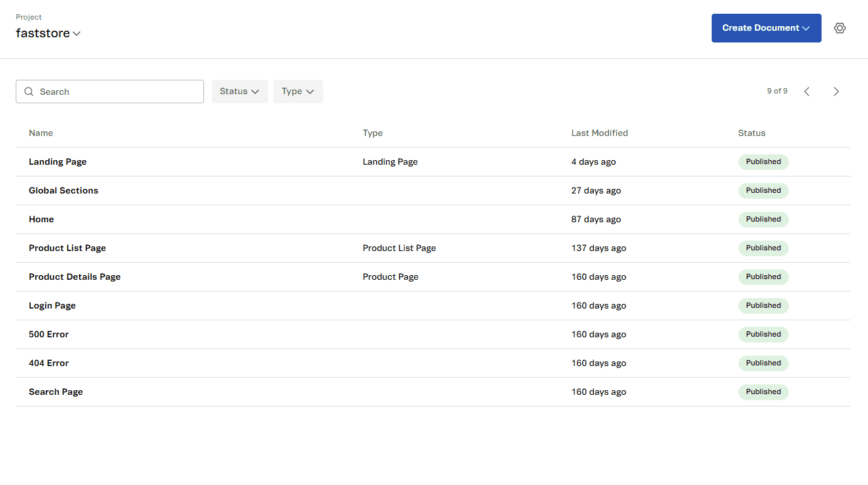Click the magnifier icon in search box
This screenshot has height=485, width=868.
(29, 92)
